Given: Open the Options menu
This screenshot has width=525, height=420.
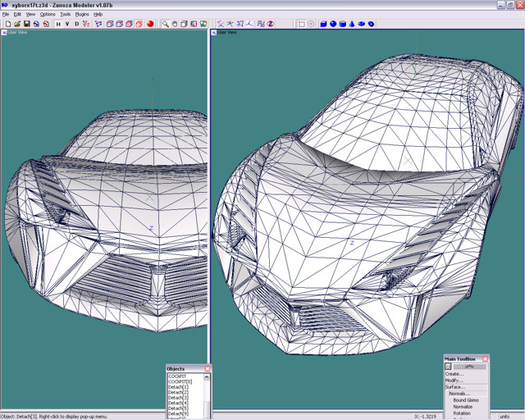Looking at the screenshot, I should pyautogui.click(x=48, y=14).
